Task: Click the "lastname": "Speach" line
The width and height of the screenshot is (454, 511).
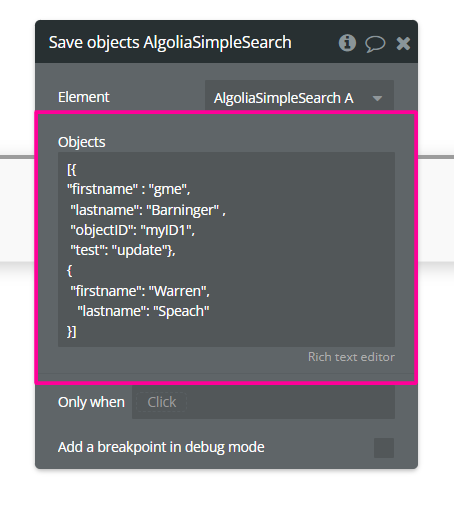Action: pos(143,311)
